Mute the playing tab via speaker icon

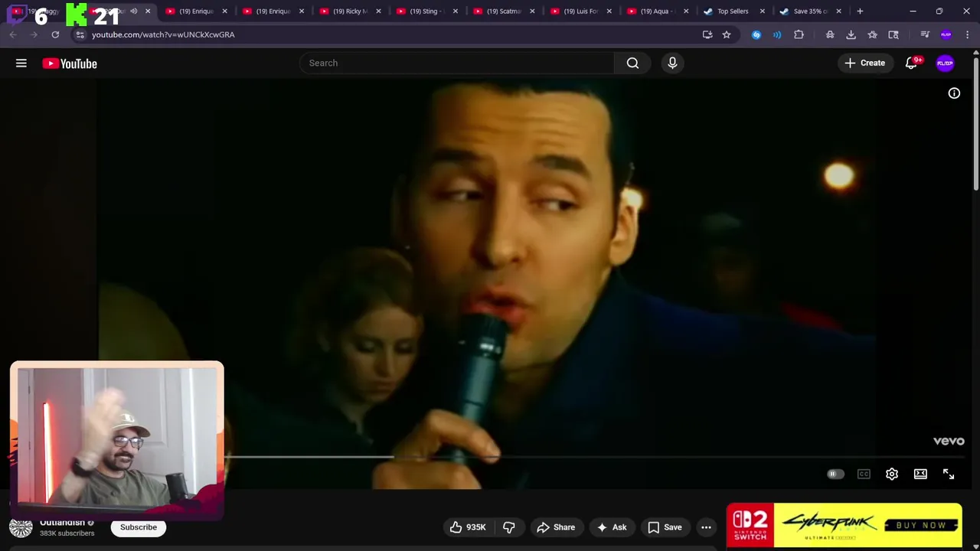pos(133,11)
